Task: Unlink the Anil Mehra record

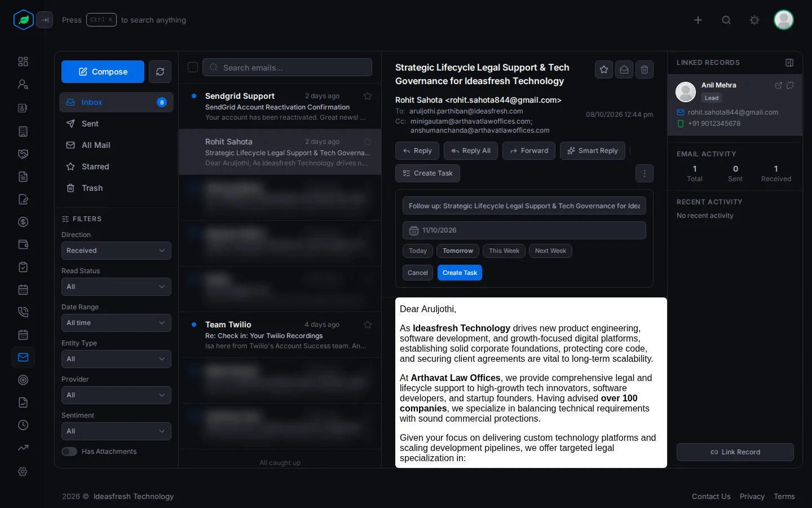Action: pyautogui.click(x=790, y=85)
